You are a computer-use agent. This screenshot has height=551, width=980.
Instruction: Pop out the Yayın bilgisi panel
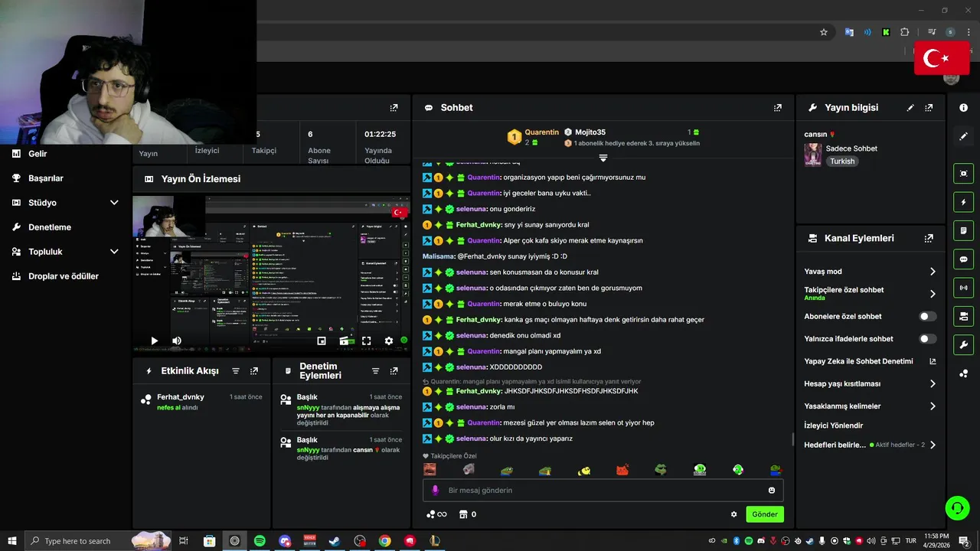coord(929,108)
